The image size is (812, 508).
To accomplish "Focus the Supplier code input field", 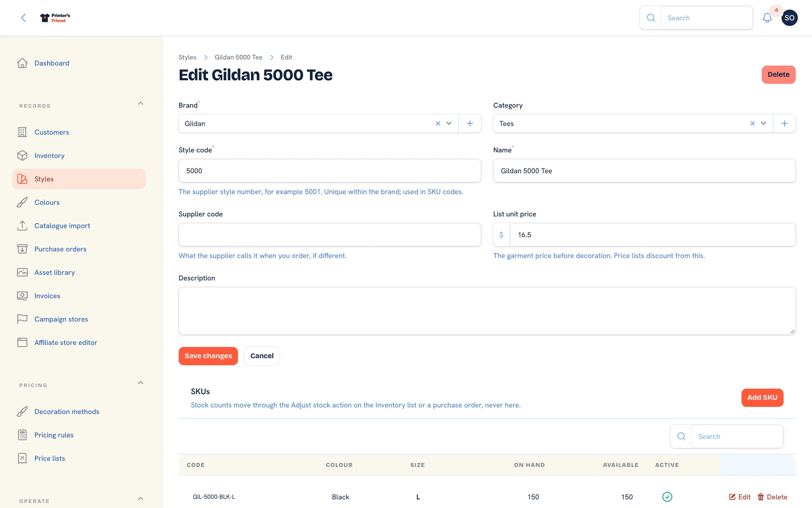I will pyautogui.click(x=330, y=235).
